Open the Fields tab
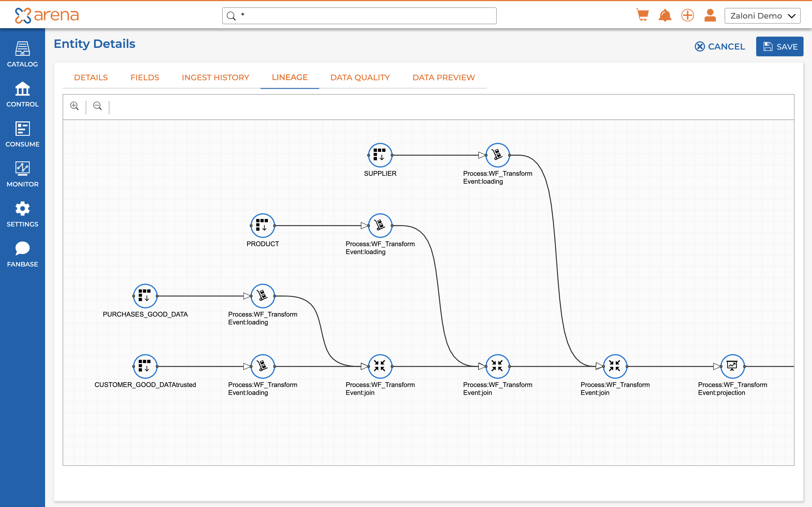Image resolution: width=812 pixels, height=507 pixels. 145,77
